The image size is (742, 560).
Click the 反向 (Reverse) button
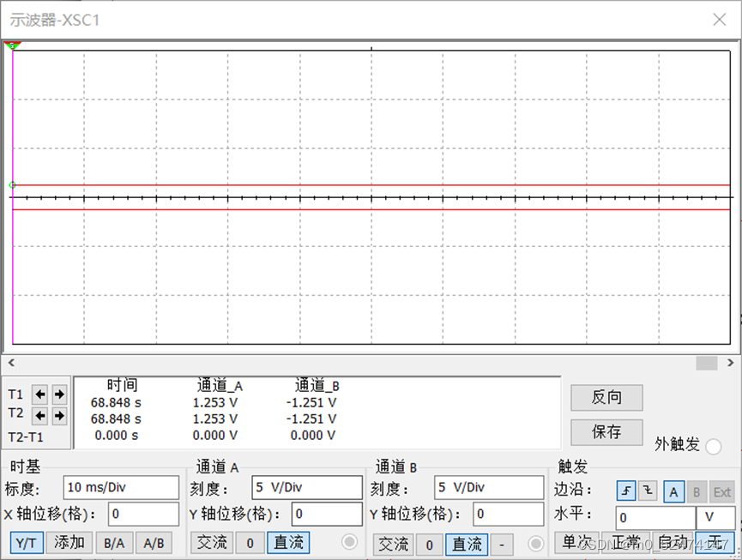click(606, 397)
